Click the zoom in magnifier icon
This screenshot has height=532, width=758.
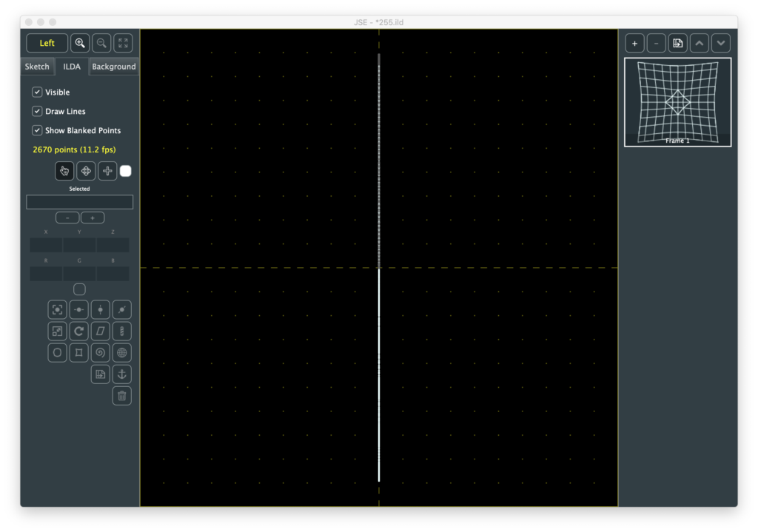[x=80, y=43]
